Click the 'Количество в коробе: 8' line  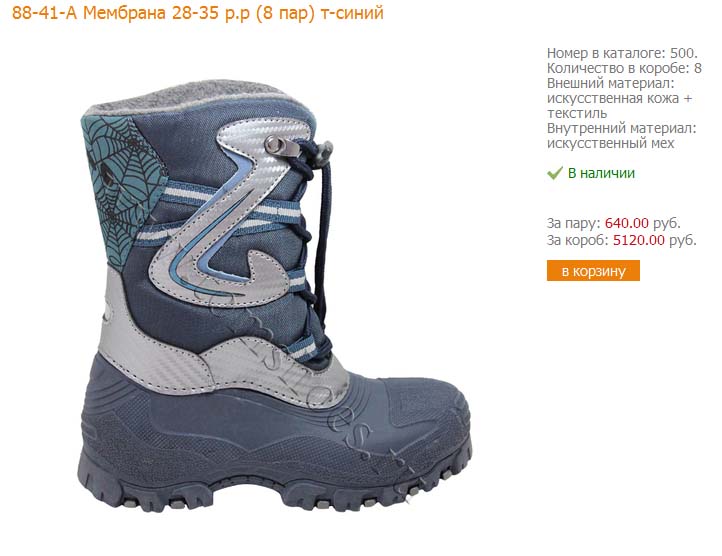(624, 68)
